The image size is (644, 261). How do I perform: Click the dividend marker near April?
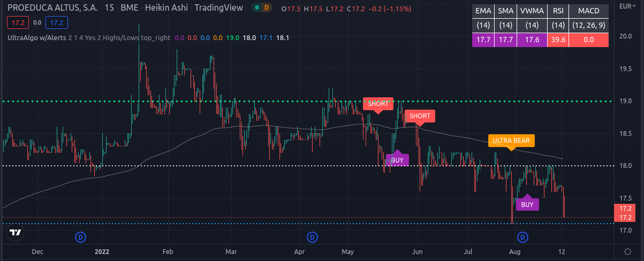tap(312, 236)
